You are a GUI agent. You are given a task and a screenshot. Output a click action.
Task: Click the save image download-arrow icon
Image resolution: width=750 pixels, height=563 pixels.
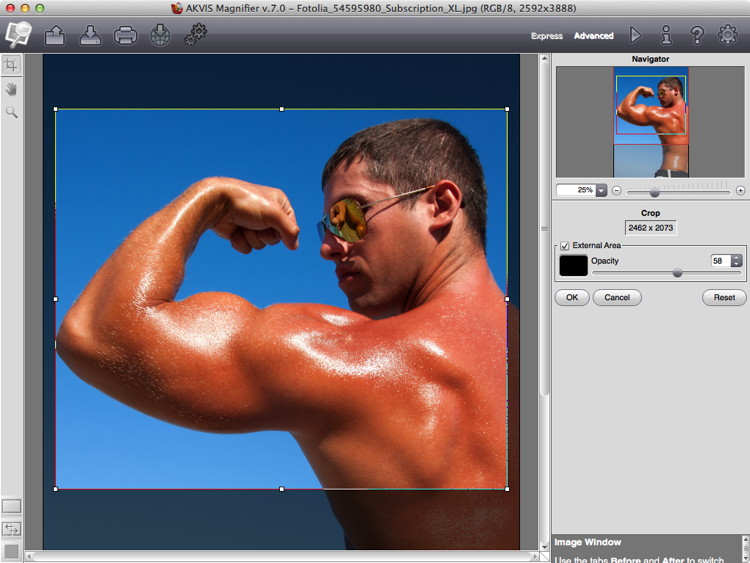coord(89,35)
